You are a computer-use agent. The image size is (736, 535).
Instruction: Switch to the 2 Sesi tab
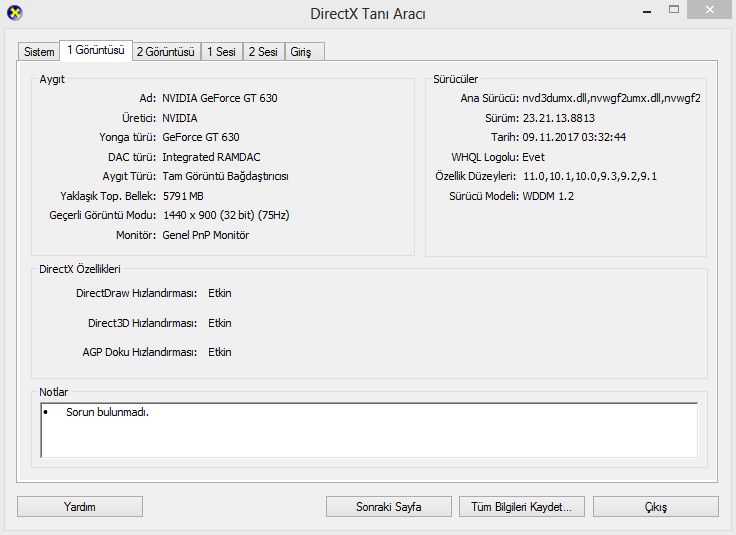click(263, 52)
